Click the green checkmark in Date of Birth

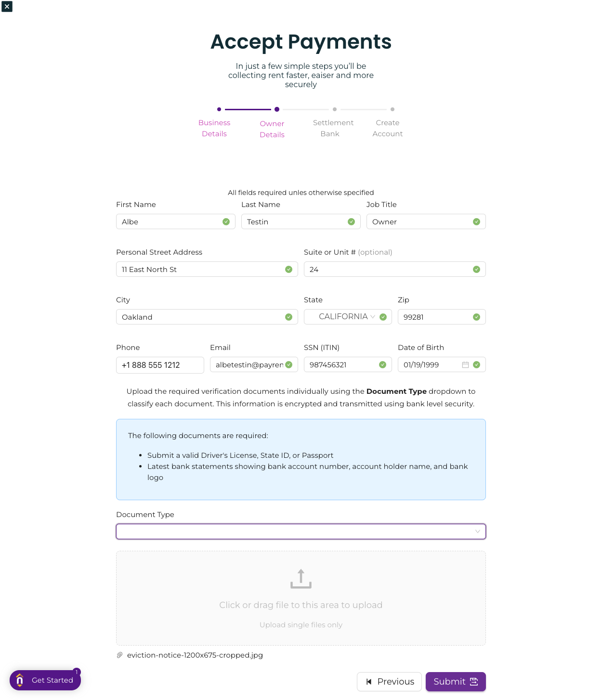click(x=476, y=364)
